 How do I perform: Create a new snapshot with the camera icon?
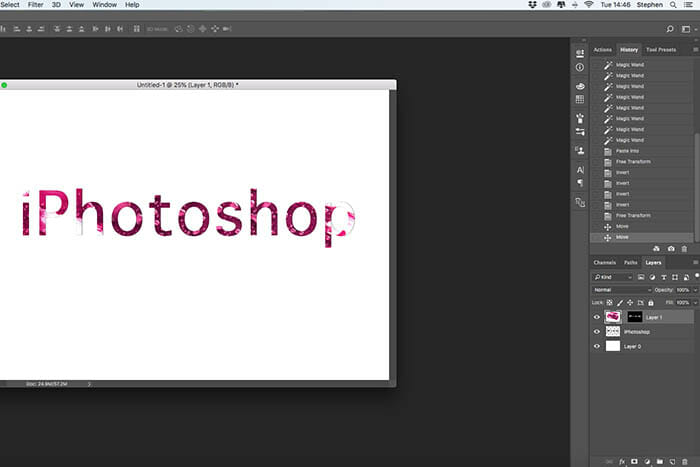coord(670,249)
